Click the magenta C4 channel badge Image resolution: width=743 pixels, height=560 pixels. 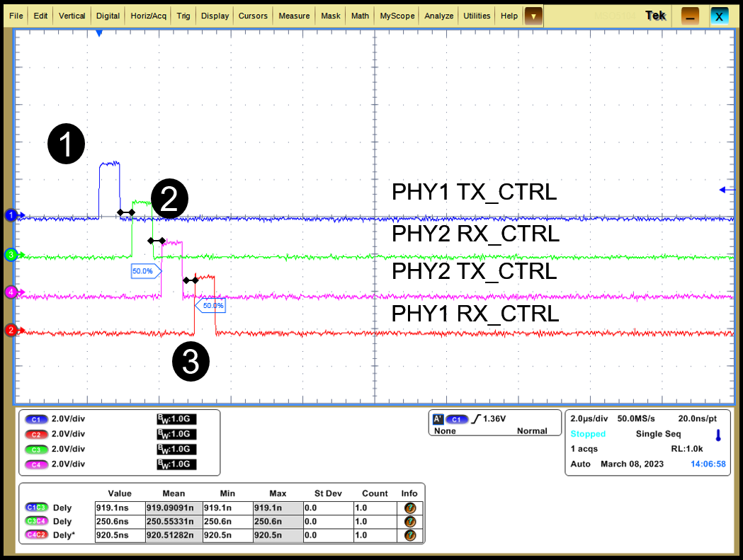(x=35, y=464)
